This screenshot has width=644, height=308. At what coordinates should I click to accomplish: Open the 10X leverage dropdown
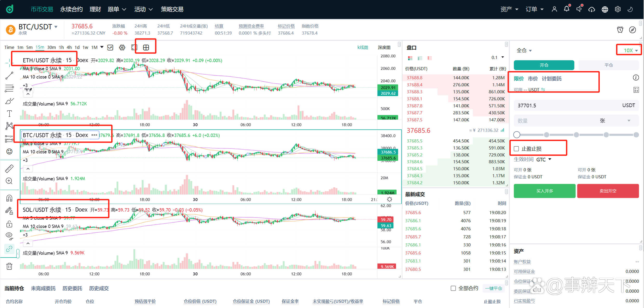(631, 50)
